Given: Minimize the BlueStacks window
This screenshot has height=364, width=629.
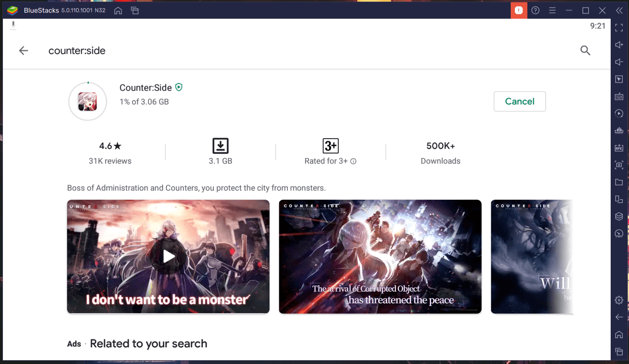Looking at the screenshot, I should (x=569, y=10).
